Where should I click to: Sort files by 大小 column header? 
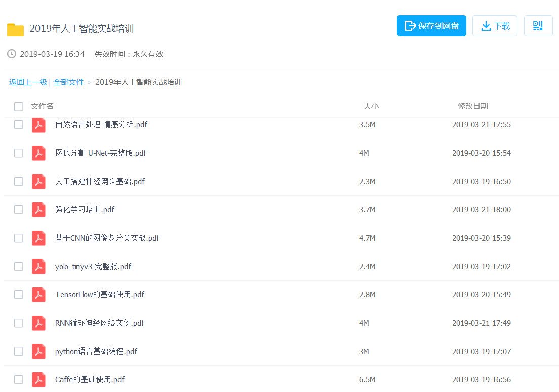(x=371, y=106)
